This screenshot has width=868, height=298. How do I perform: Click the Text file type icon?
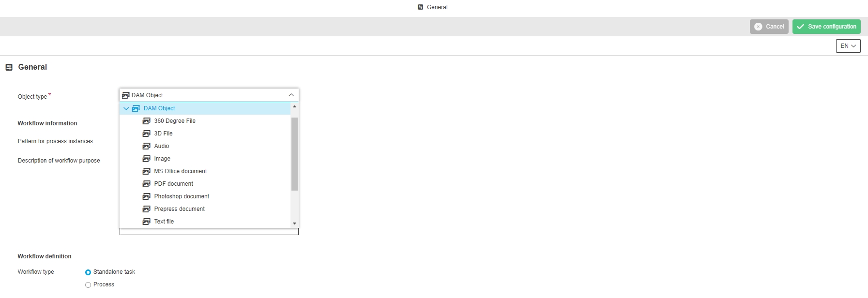(x=146, y=222)
